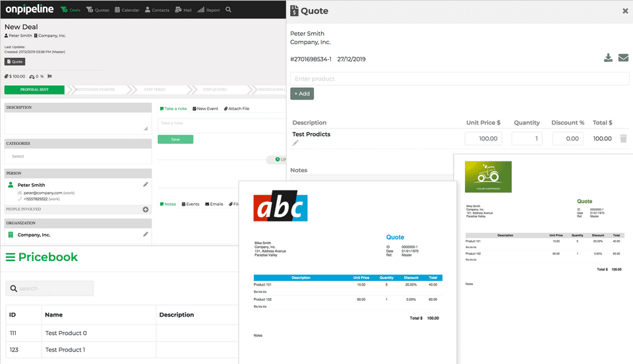Download the quote with the download icon
This screenshot has width=633, height=364.
(608, 58)
